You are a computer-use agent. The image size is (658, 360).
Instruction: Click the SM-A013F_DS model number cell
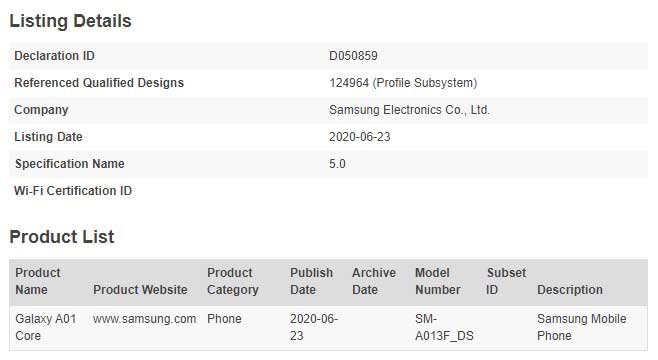[x=444, y=327]
